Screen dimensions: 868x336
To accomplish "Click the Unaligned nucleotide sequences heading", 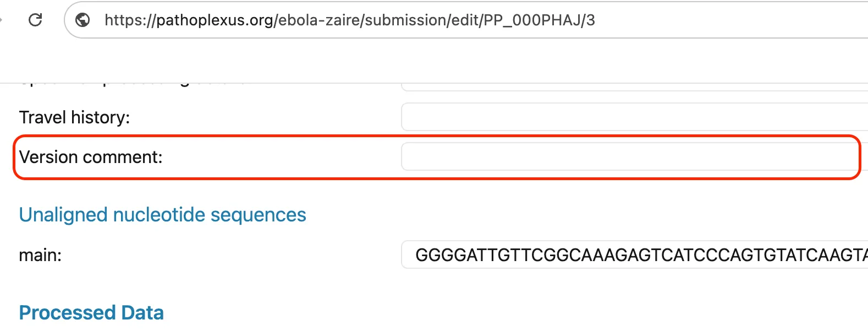I will (x=162, y=215).
